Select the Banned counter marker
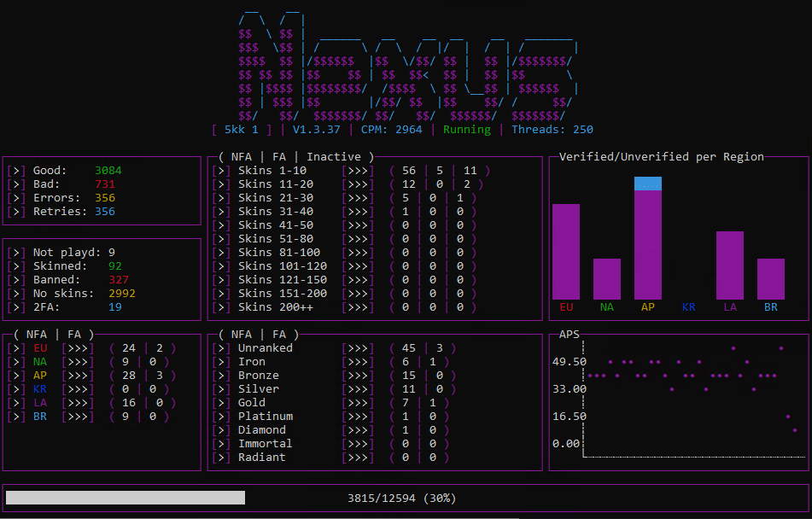The image size is (812, 519). point(15,279)
